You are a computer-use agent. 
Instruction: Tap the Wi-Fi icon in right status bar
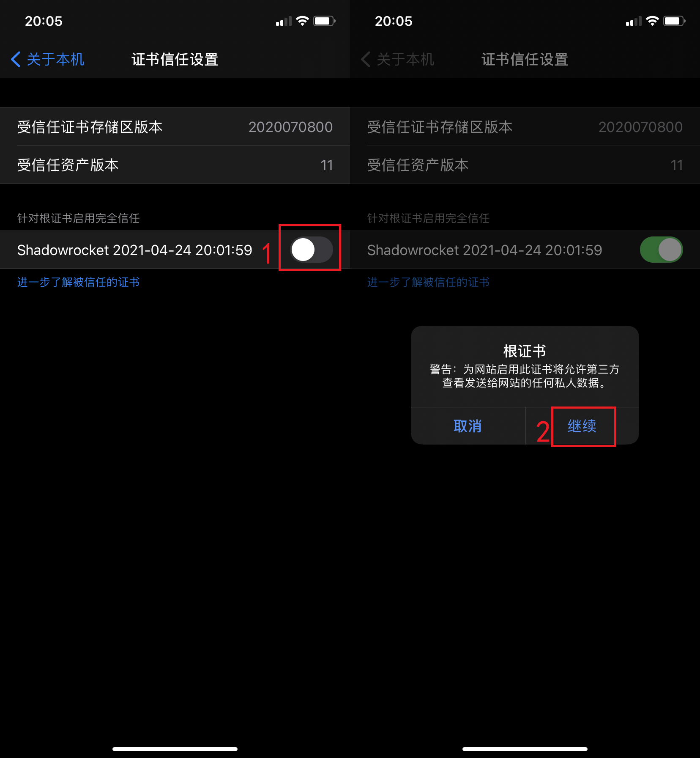pyautogui.click(x=652, y=21)
